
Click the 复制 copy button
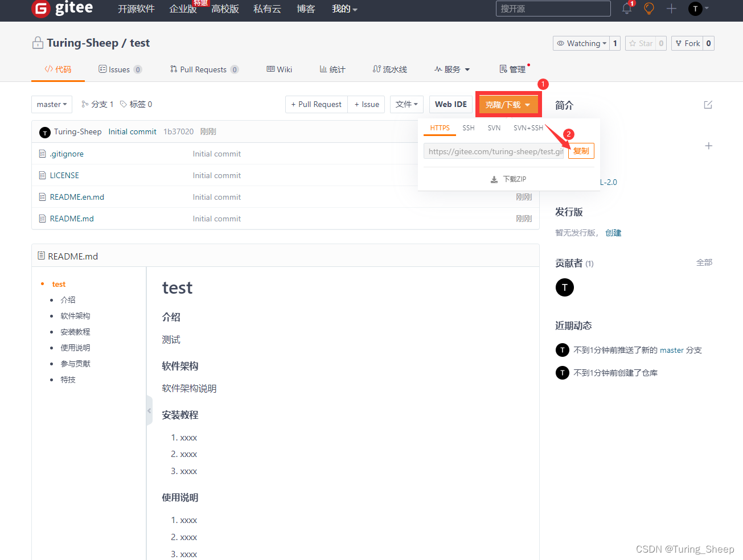(581, 151)
